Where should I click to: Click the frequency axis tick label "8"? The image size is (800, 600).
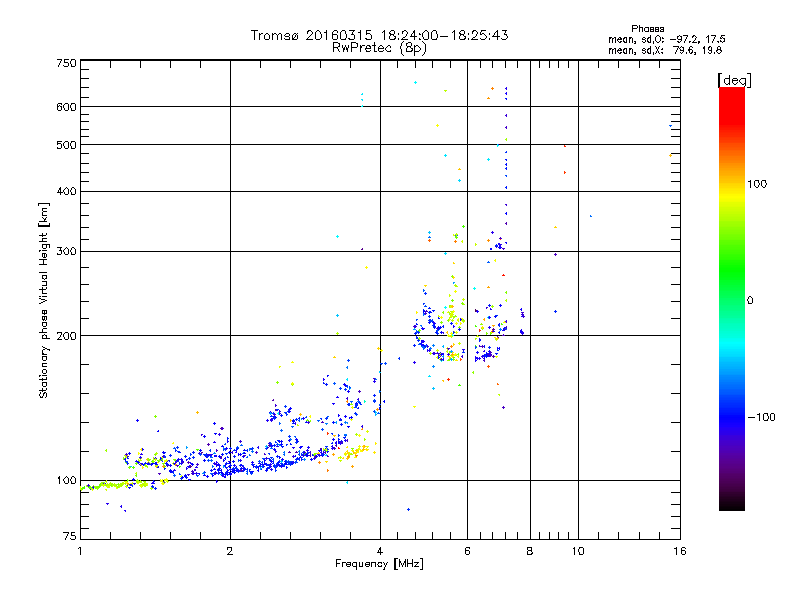[530, 551]
